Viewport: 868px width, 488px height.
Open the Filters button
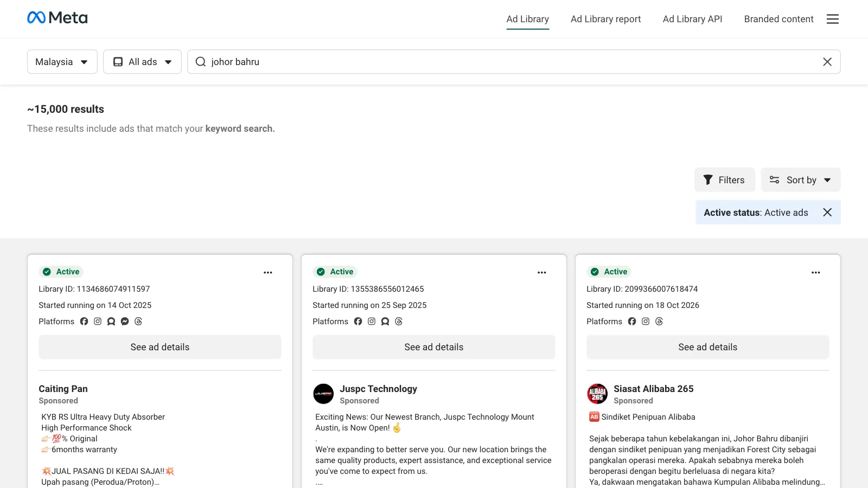(725, 180)
